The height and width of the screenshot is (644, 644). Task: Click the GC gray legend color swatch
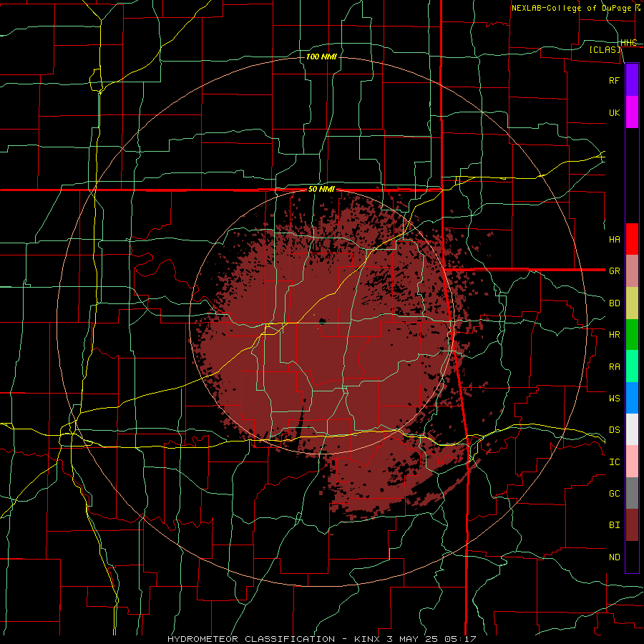click(x=632, y=493)
